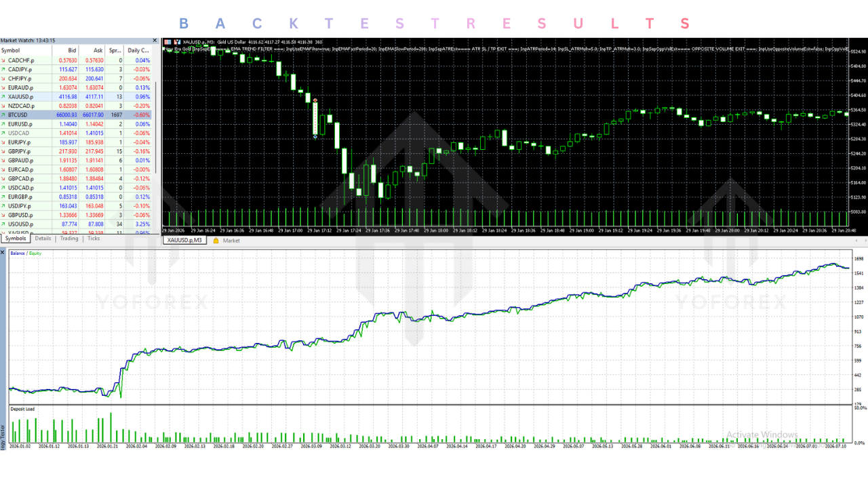Click the USOUSD.p daily change 3.25%

pos(142,224)
